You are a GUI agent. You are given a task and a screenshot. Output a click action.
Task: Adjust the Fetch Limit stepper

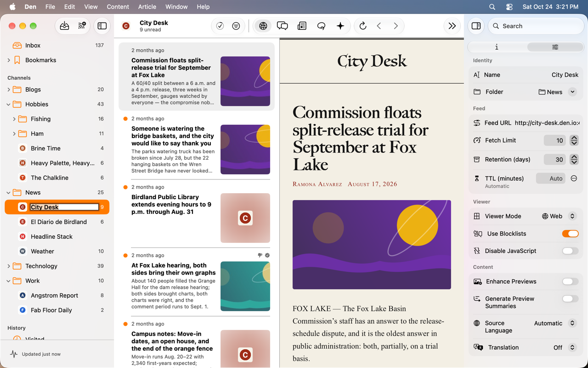point(574,141)
